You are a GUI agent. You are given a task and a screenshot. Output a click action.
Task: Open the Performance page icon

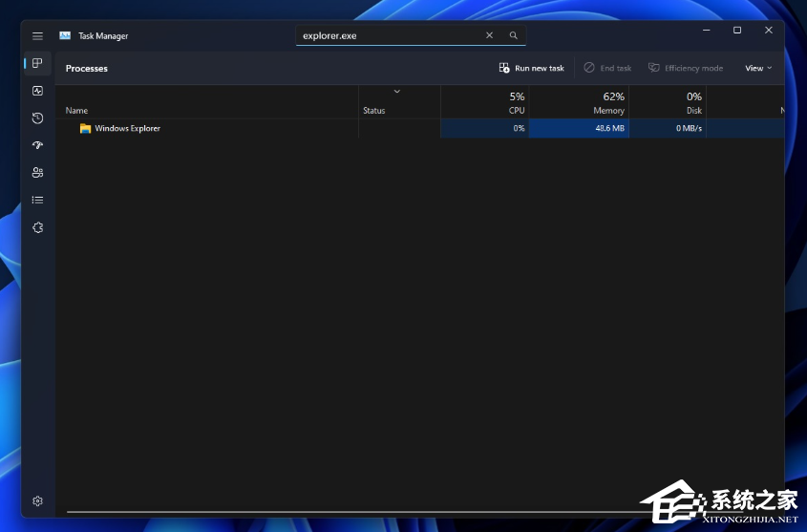point(37,91)
